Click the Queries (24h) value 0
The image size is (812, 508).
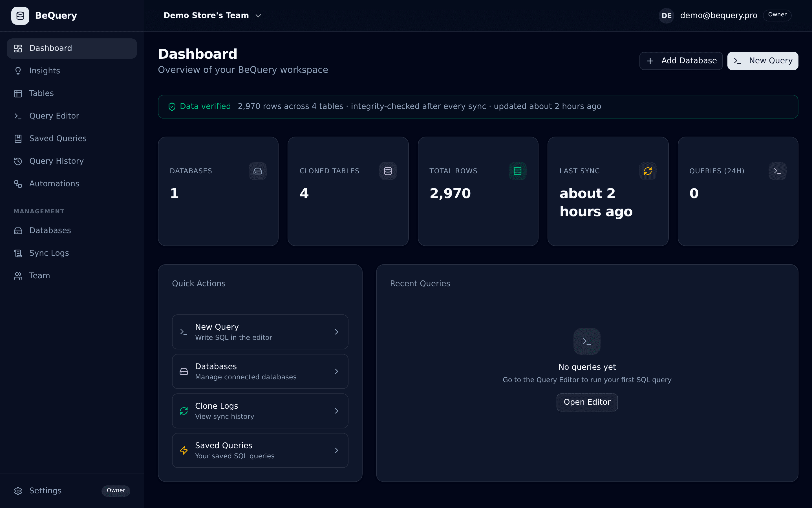coord(694,194)
